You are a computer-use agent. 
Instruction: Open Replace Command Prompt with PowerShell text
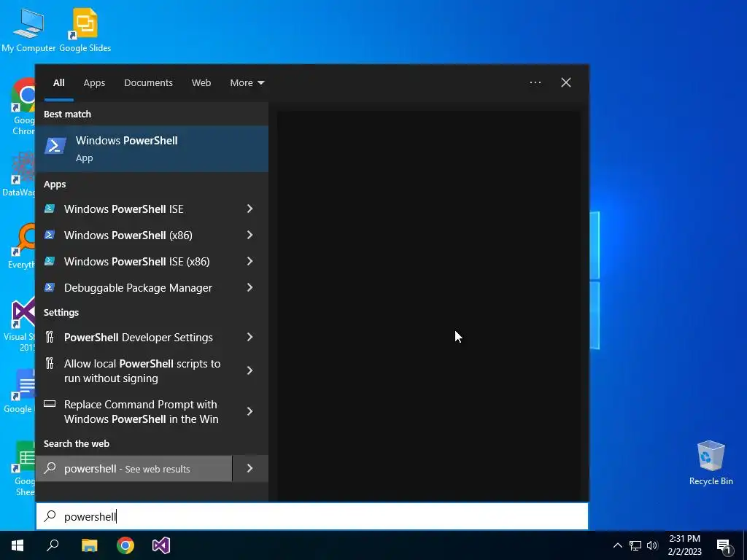coord(142,411)
